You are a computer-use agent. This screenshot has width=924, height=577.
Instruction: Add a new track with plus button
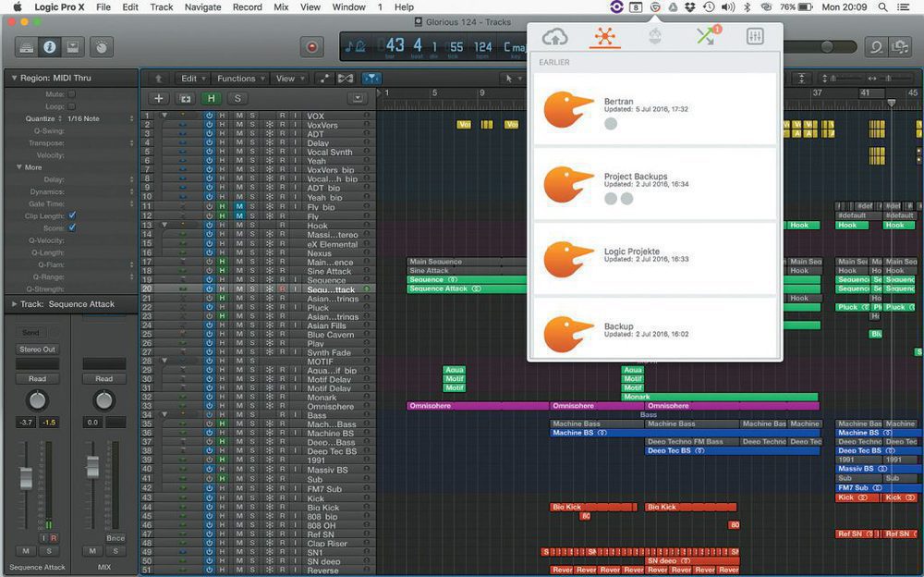[x=159, y=99]
